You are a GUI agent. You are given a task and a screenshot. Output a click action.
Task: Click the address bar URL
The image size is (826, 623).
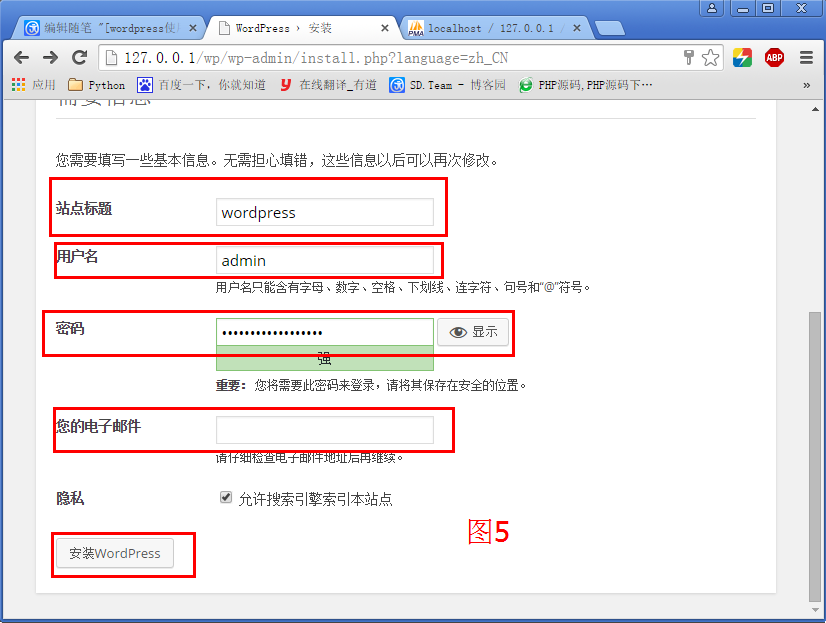[x=316, y=58]
